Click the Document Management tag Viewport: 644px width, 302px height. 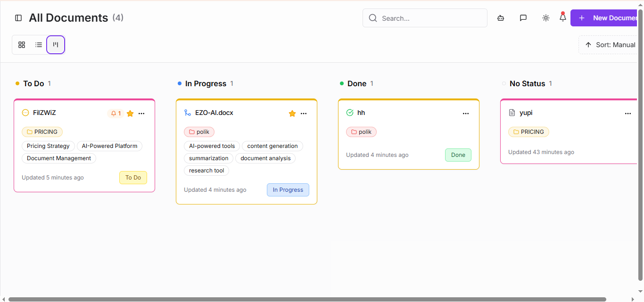pos(59,158)
